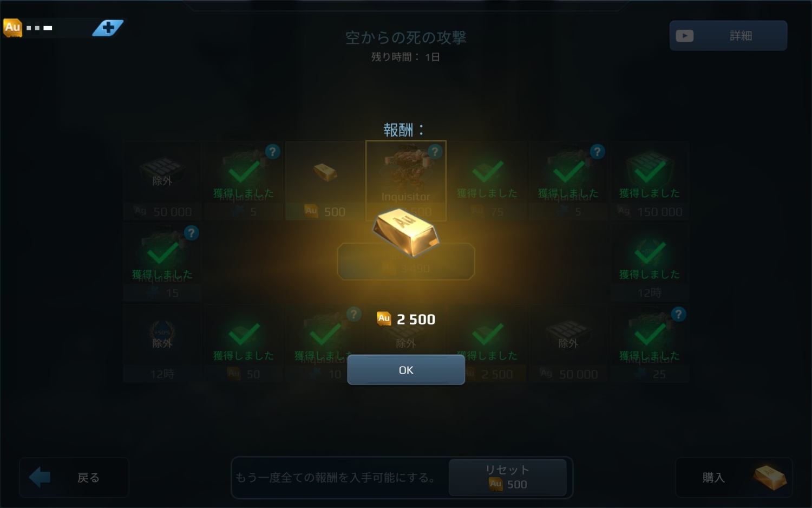This screenshot has width=812, height=508.
Task: Click the help icon on second top tile
Action: click(272, 152)
